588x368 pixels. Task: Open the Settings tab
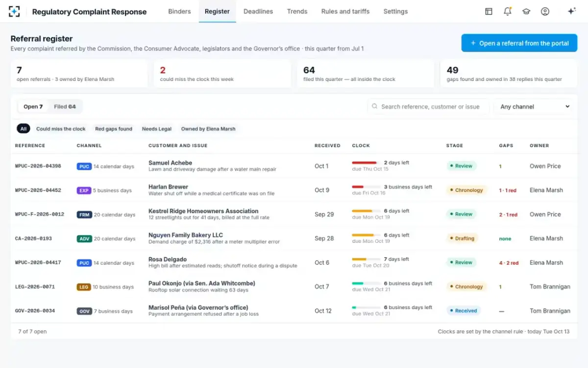pos(395,11)
